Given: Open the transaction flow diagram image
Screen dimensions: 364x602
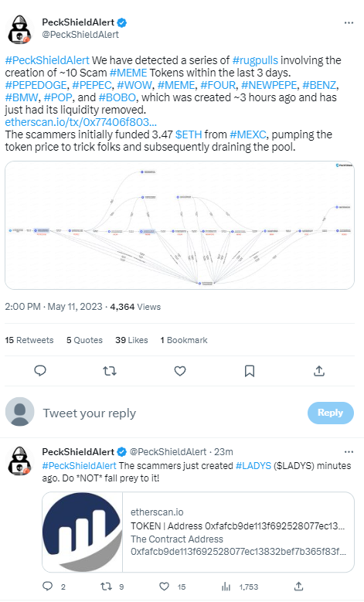Looking at the screenshot, I should click(180, 226).
